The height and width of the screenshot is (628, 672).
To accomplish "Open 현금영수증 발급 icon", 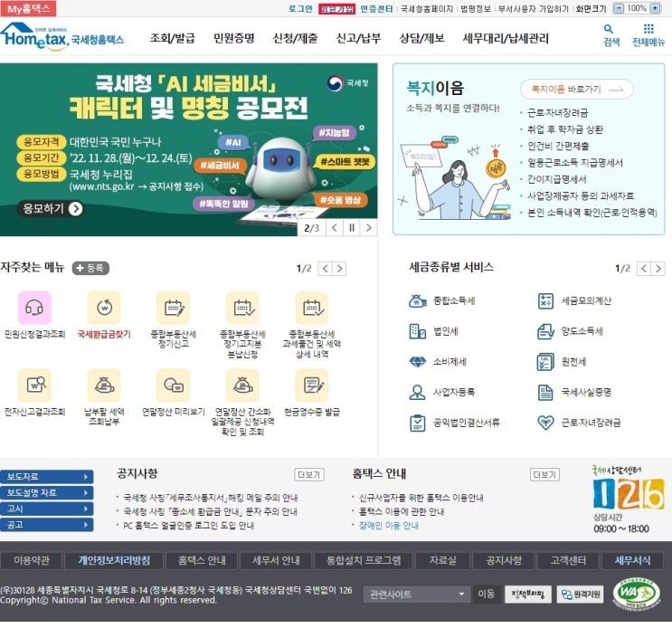I will tap(312, 385).
